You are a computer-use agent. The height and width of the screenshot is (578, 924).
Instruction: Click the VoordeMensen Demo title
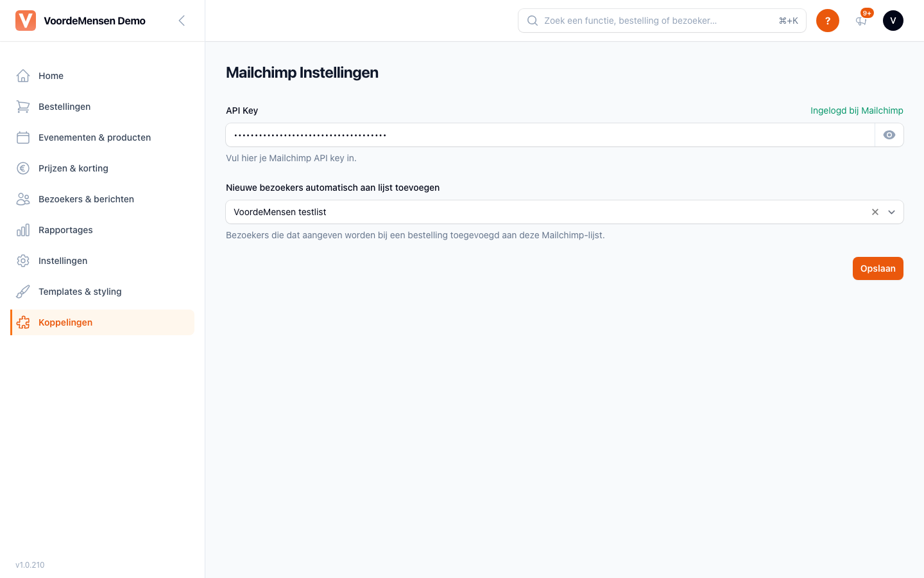pos(94,21)
